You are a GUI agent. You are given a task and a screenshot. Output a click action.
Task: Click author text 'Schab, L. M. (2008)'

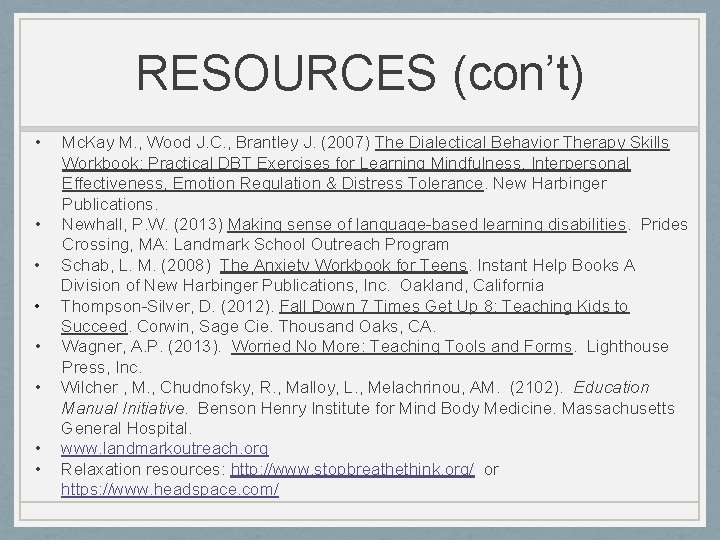136,265
